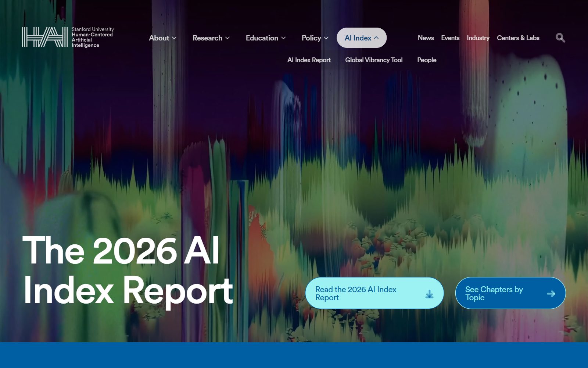The height and width of the screenshot is (368, 588).
Task: Click See Chapters by Topic button
Action: pyautogui.click(x=510, y=293)
